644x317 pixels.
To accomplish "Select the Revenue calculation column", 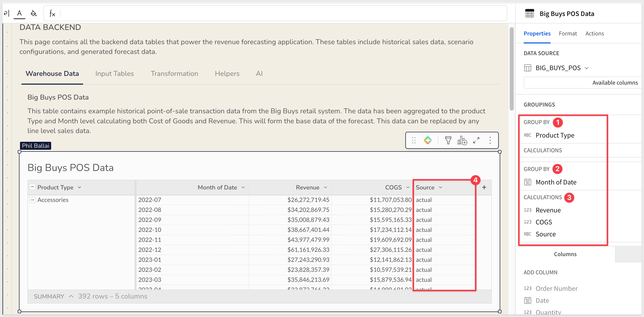I will click(548, 210).
